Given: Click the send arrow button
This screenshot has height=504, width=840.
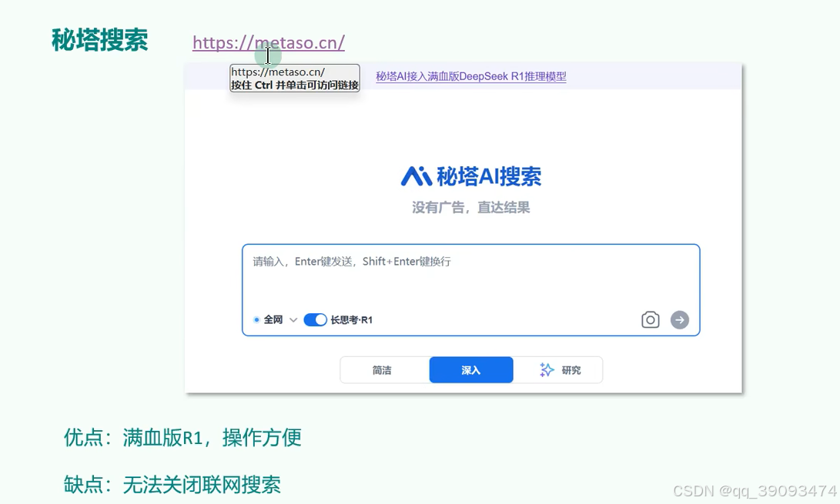Looking at the screenshot, I should point(680,320).
